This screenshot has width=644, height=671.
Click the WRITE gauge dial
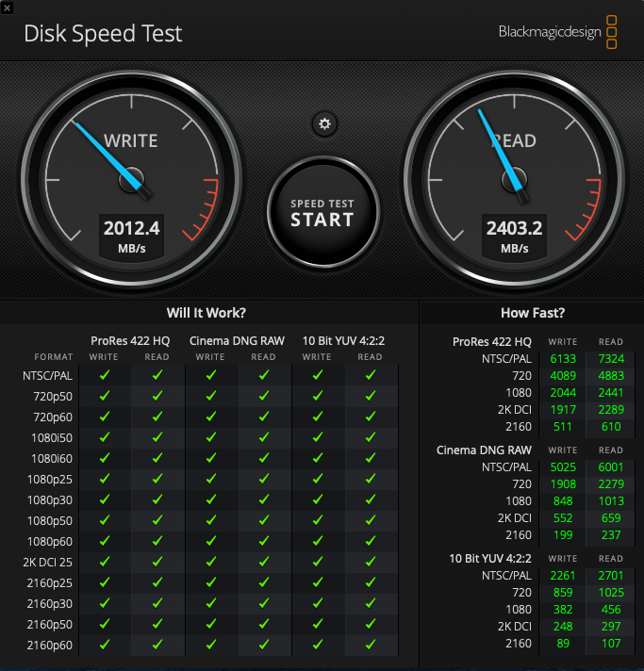(131, 180)
